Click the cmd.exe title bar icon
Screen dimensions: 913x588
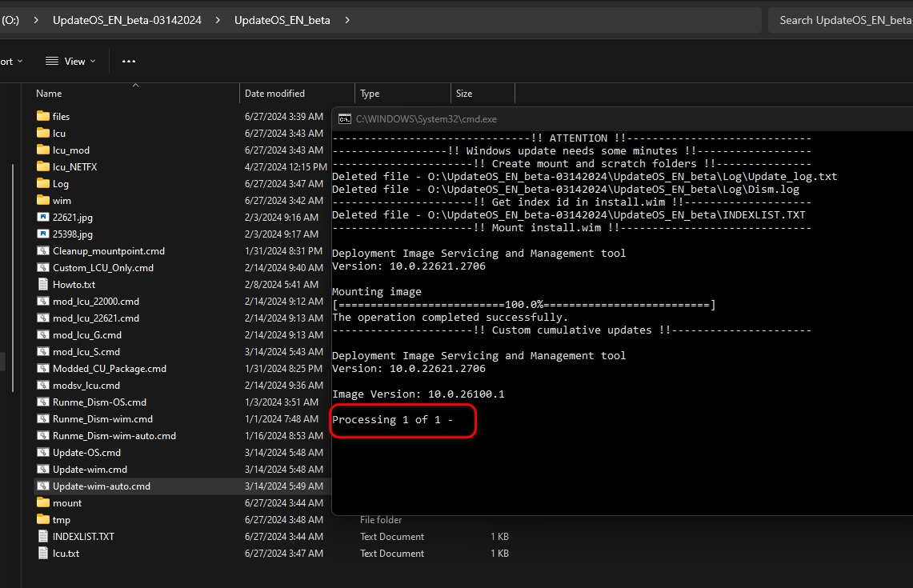click(345, 119)
